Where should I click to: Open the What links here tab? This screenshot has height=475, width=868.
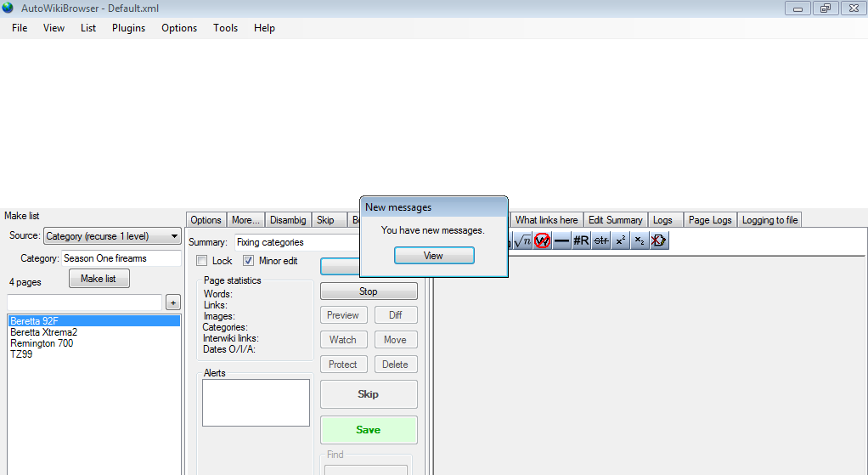[x=546, y=220]
